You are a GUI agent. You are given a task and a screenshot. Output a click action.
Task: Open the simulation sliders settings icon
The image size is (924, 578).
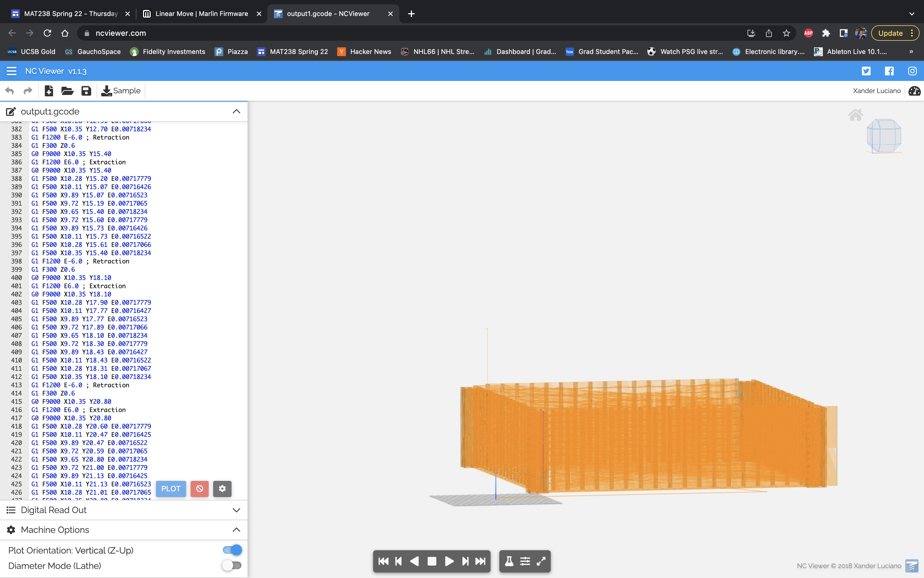(525, 561)
